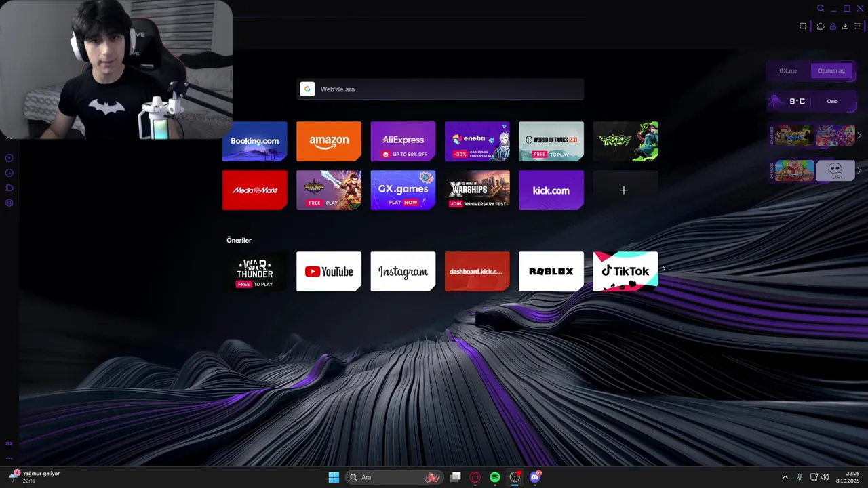Click the snapshot capture tool icon
The height and width of the screenshot is (488, 868).
click(803, 26)
